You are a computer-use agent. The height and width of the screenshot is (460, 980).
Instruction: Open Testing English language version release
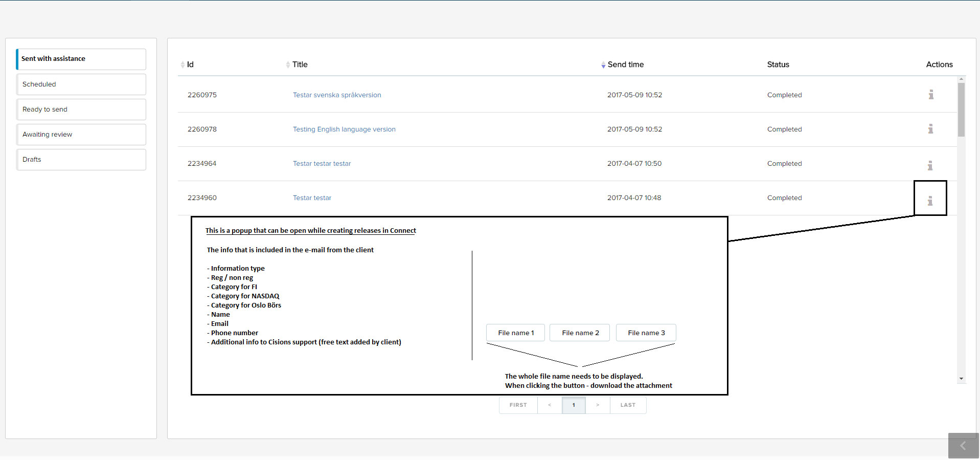click(x=344, y=129)
